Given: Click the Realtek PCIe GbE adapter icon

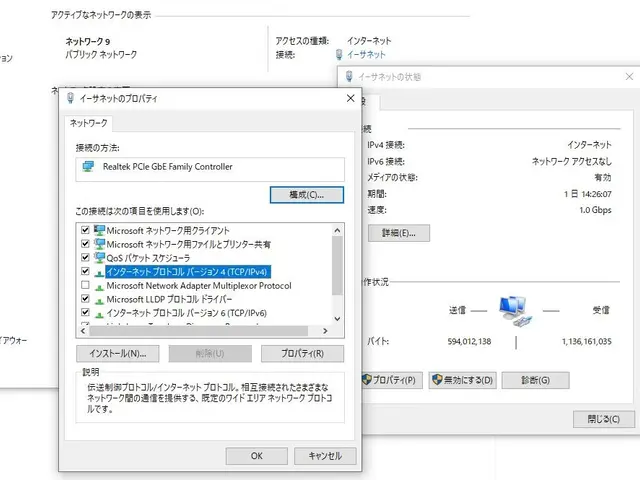Looking at the screenshot, I should click(x=88, y=167).
